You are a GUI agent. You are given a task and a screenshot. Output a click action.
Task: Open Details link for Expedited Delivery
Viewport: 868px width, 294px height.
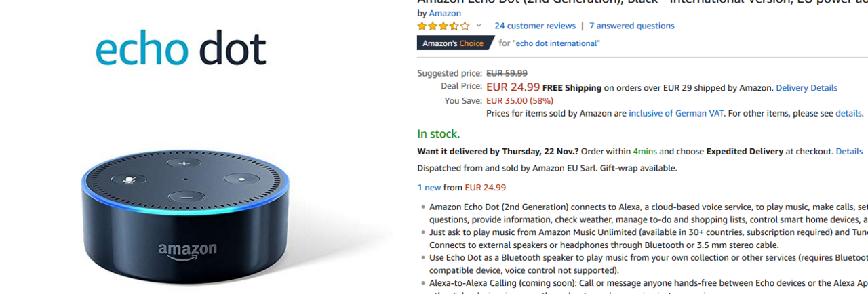[x=849, y=151]
